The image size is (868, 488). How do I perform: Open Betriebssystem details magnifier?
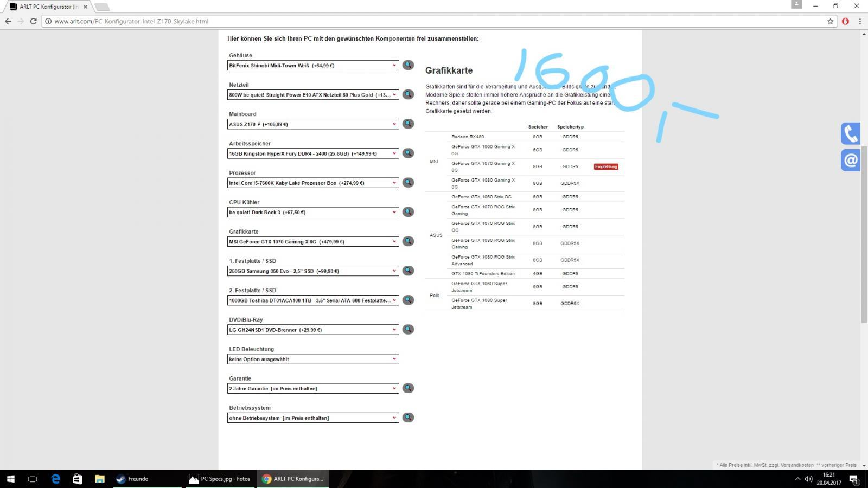(x=408, y=417)
